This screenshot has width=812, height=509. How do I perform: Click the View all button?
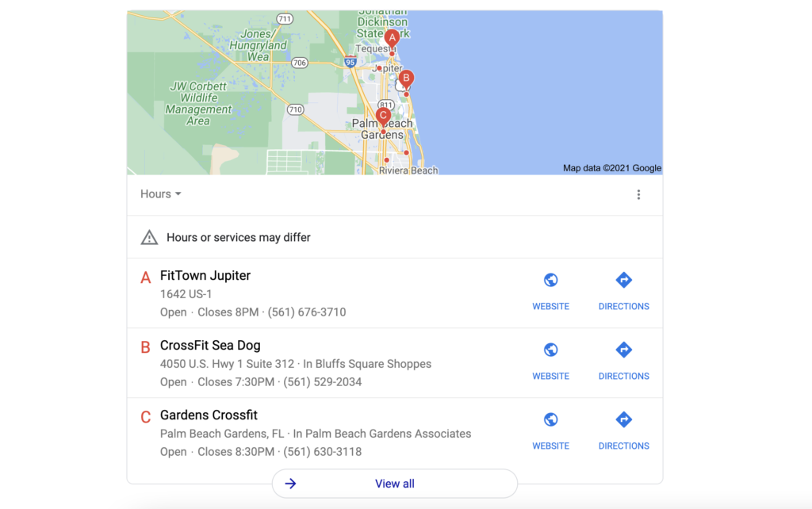click(x=394, y=484)
